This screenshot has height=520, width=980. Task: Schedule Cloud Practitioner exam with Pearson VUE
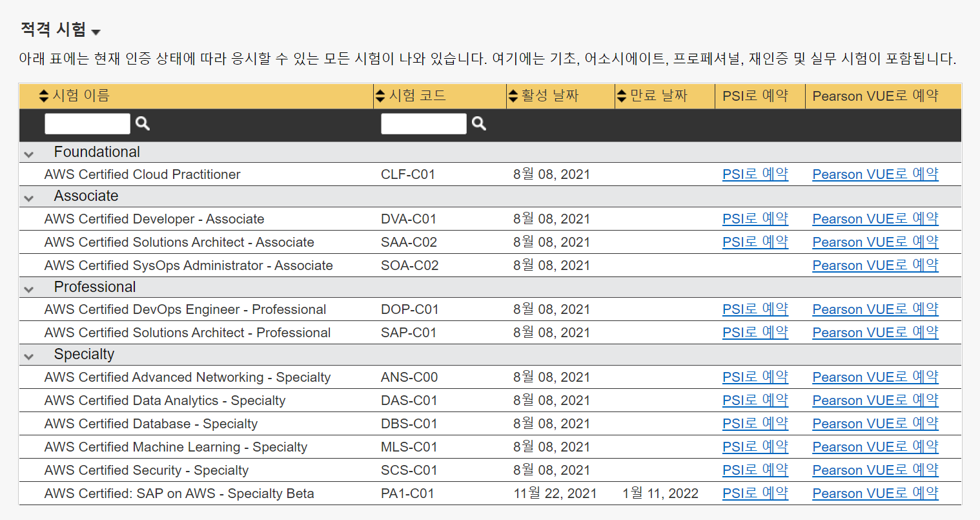click(x=875, y=174)
